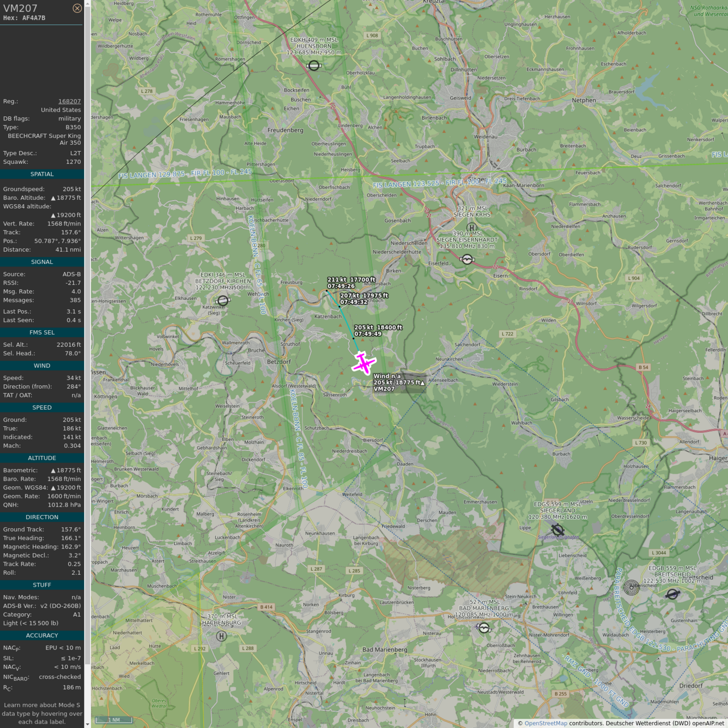Select the Siegerland EDGS airport symbol

pos(558,530)
